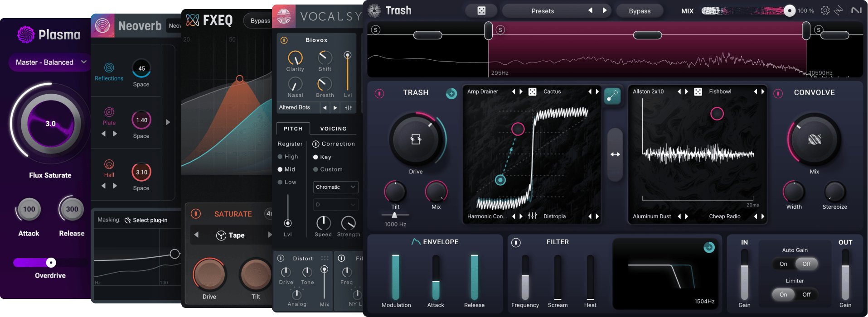Go to next Trash preset arrow
The height and width of the screenshot is (317, 868).
(604, 10)
